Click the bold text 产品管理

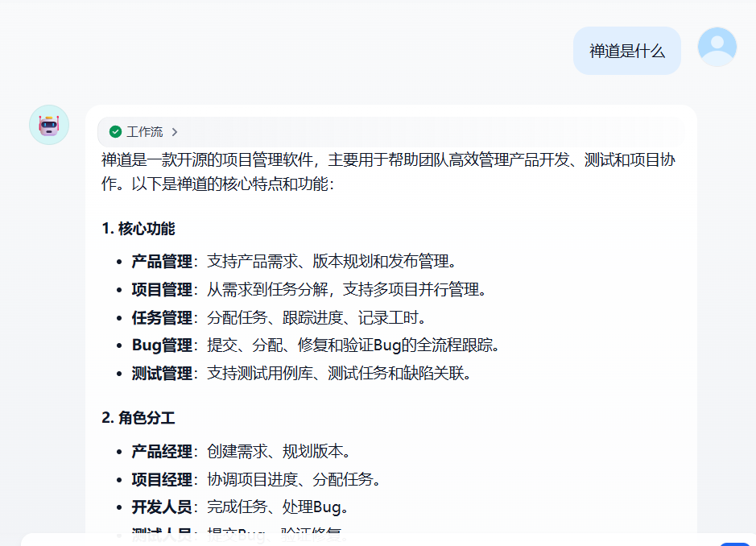pos(162,262)
